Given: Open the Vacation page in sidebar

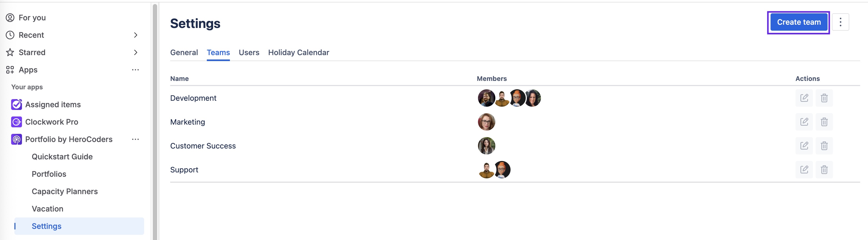Looking at the screenshot, I should click(47, 209).
